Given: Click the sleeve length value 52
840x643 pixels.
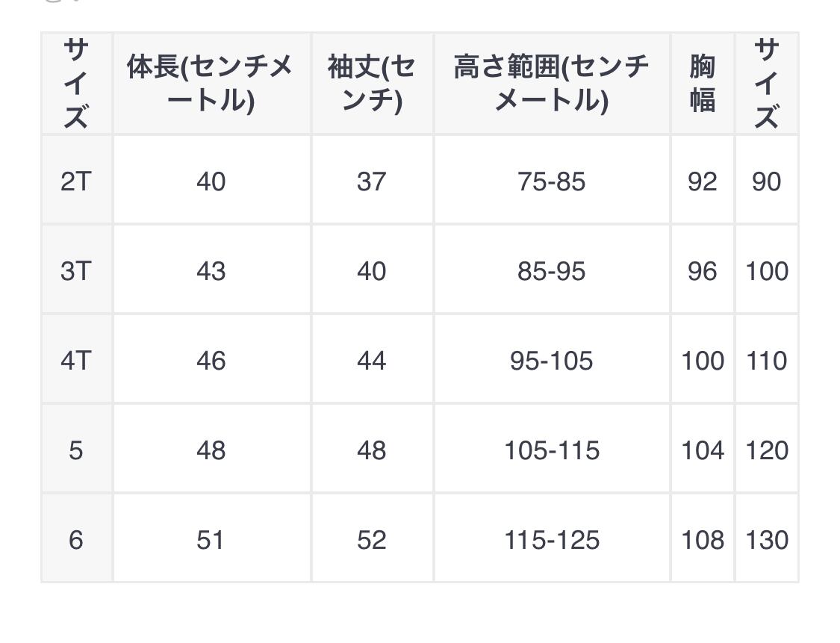Looking at the screenshot, I should [371, 540].
